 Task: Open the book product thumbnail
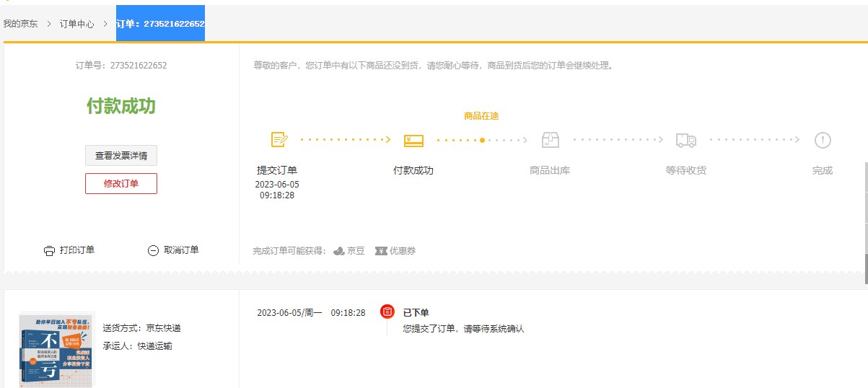57,350
